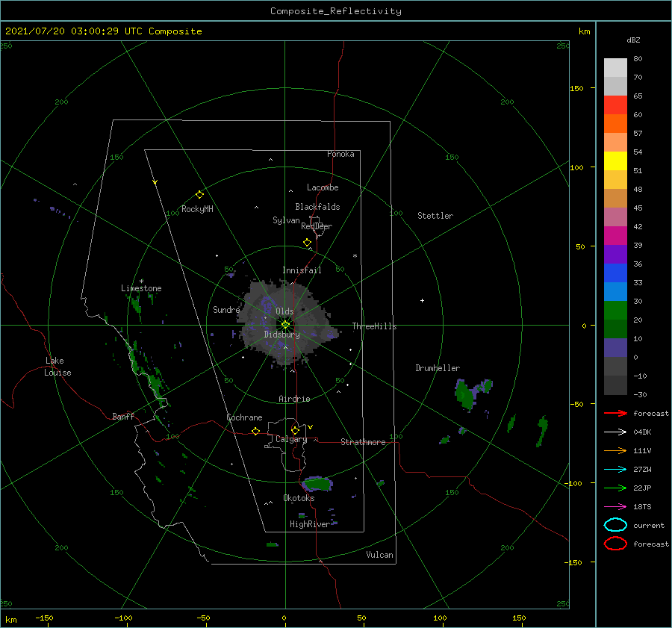Click the green storm cell above Okotoks
Screen dimensions: 672x628
[x=317, y=484]
